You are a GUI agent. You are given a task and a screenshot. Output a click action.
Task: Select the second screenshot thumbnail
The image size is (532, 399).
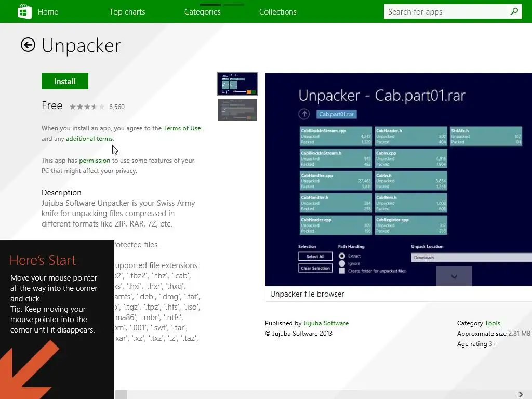237,110
